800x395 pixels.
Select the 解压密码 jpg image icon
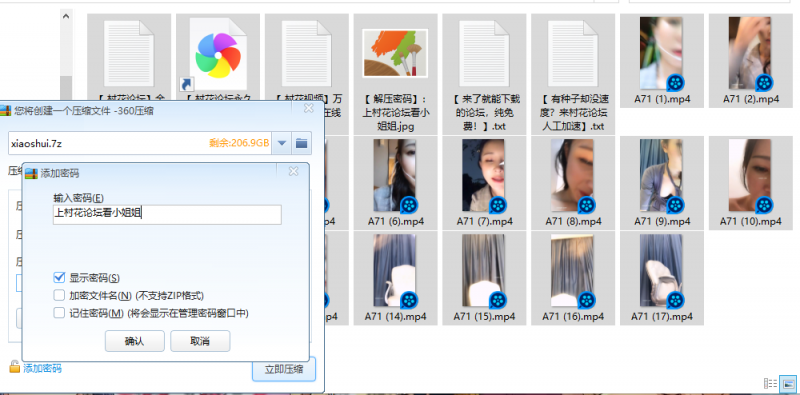(395, 53)
